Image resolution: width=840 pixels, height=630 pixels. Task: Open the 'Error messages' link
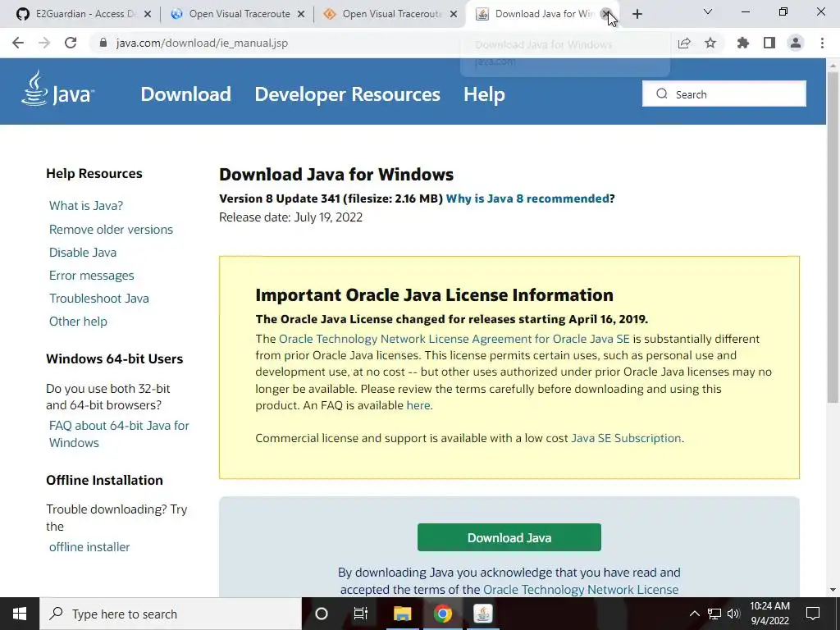tap(92, 276)
